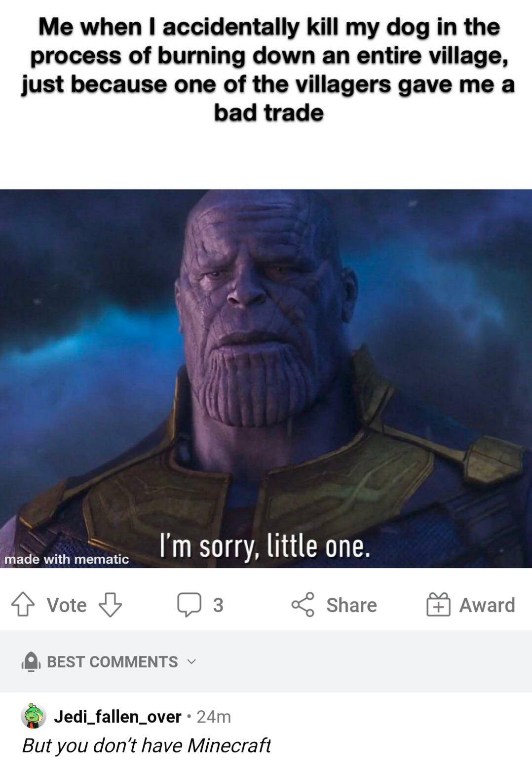Open the Jedi_fallen_over username link
This screenshot has height=767, width=532.
pyautogui.click(x=117, y=716)
